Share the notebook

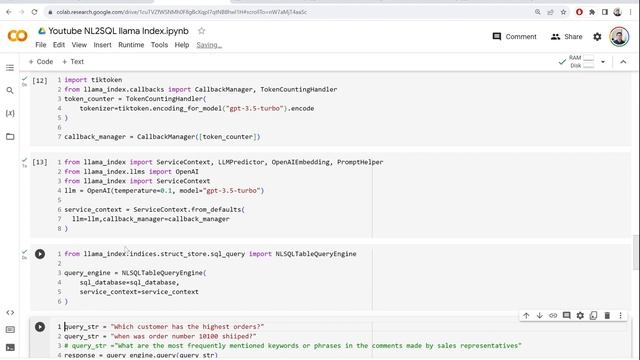[567, 37]
